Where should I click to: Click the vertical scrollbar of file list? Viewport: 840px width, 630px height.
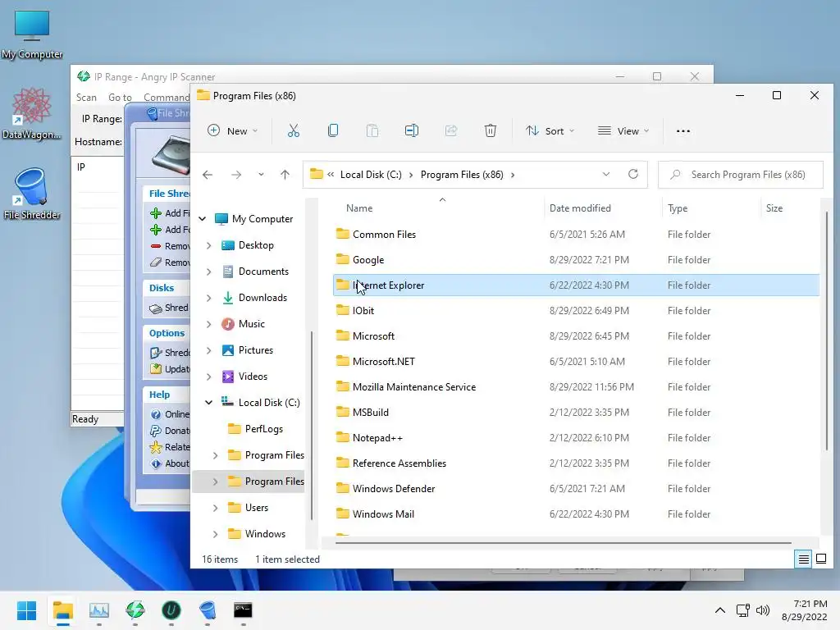coord(827,331)
